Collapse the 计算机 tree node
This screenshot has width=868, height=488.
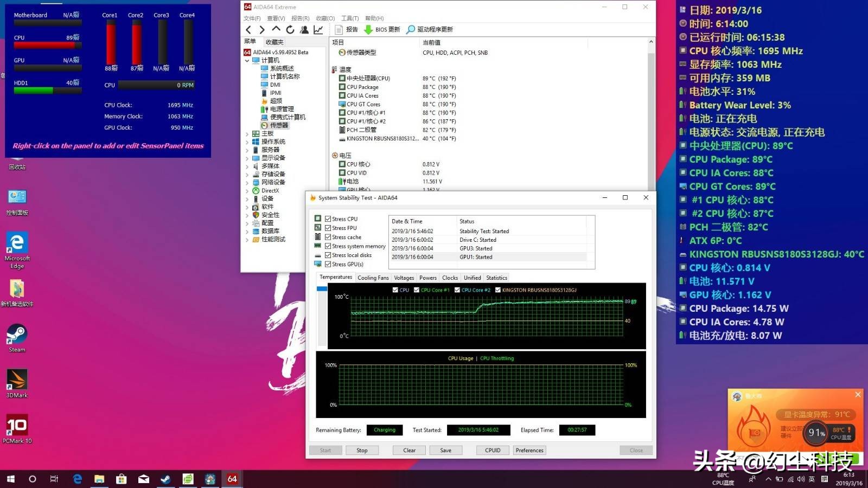(247, 61)
